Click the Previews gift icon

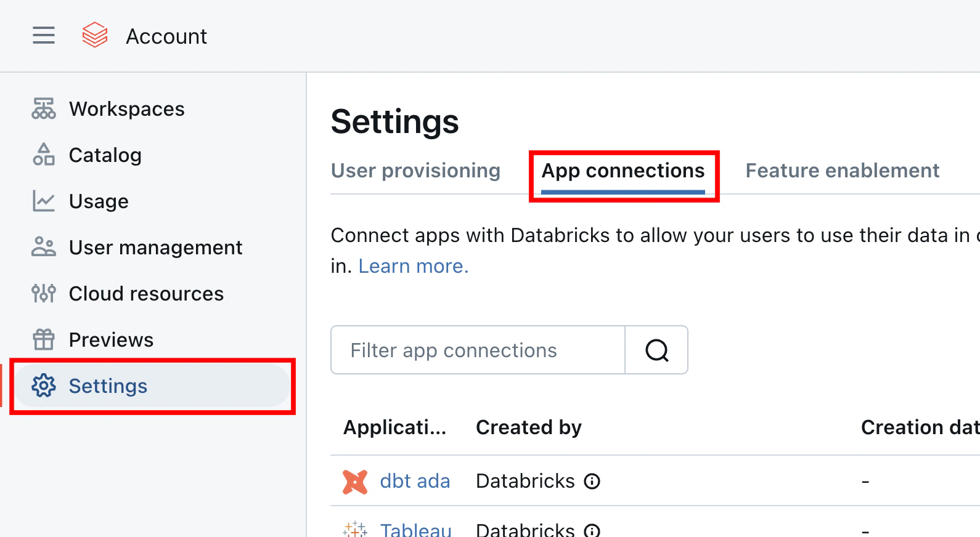pyautogui.click(x=44, y=339)
